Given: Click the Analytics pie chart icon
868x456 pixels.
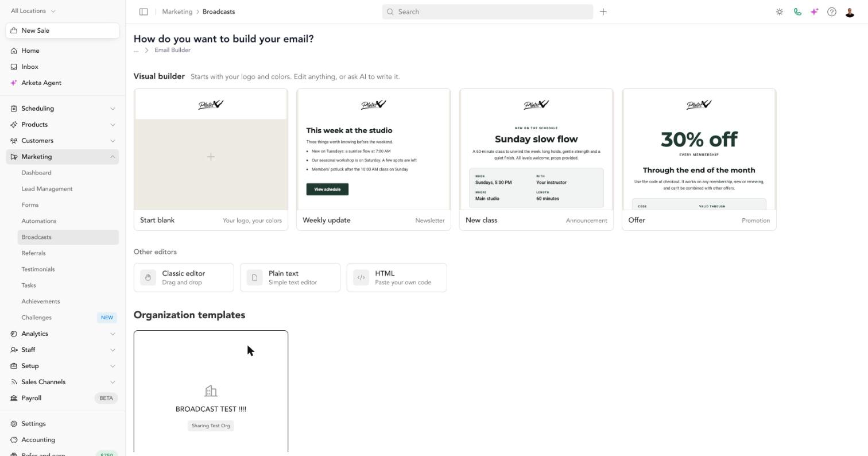Looking at the screenshot, I should [x=14, y=334].
